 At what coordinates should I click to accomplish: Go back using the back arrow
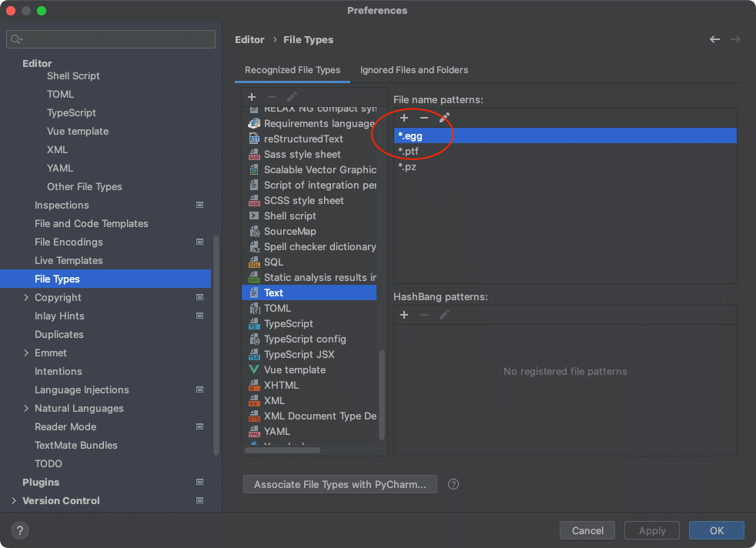coord(715,39)
